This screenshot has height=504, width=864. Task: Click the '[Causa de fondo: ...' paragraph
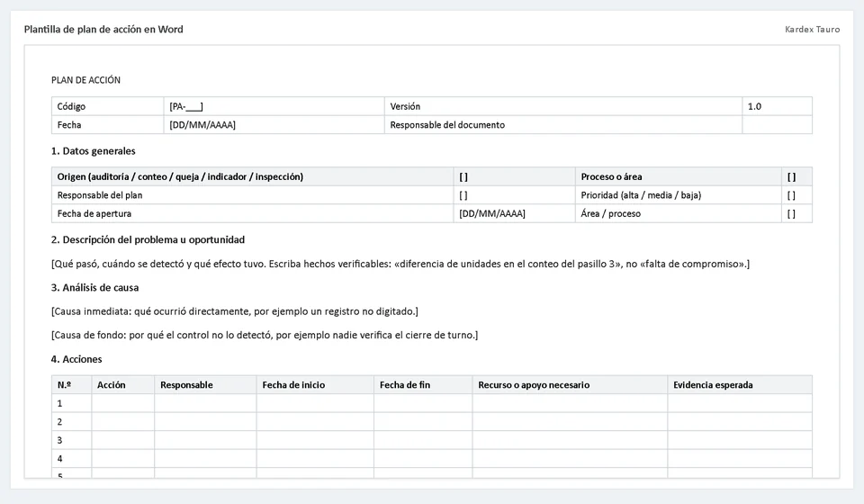point(265,335)
